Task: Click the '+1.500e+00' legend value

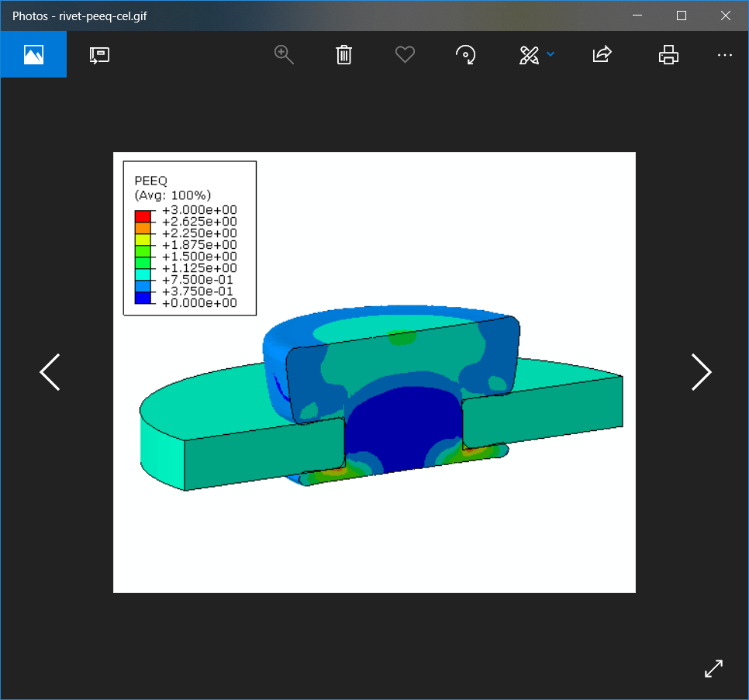Action: [x=199, y=257]
